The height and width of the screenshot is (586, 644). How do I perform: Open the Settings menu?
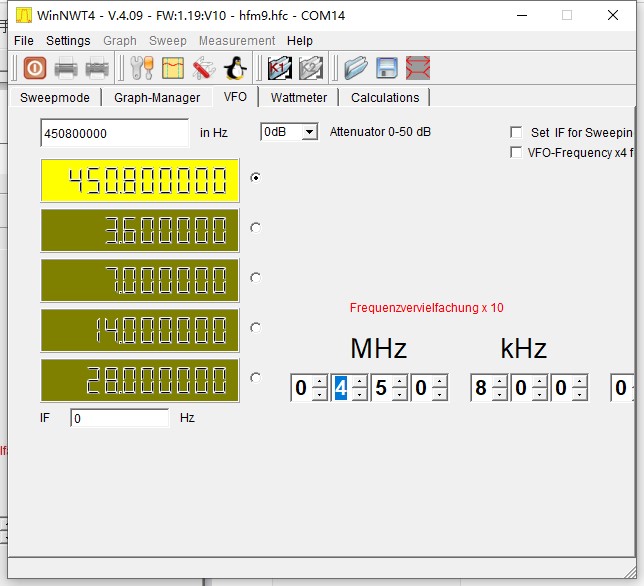68,41
